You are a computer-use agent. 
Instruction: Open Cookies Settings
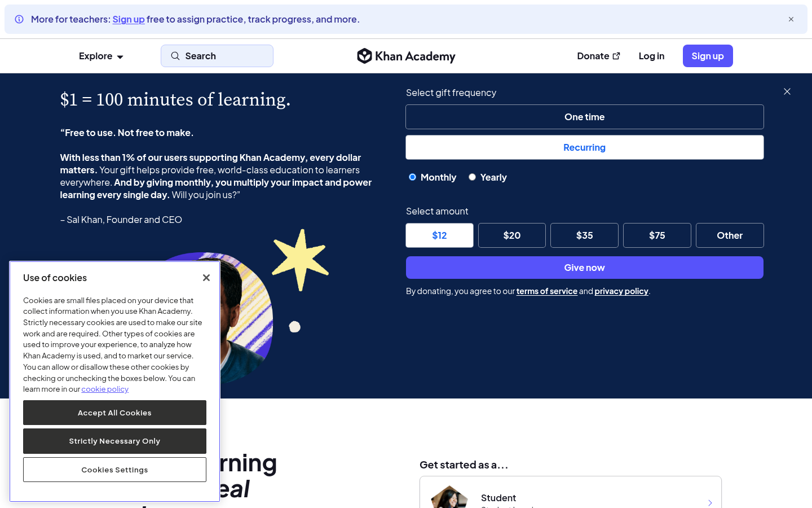(114, 470)
